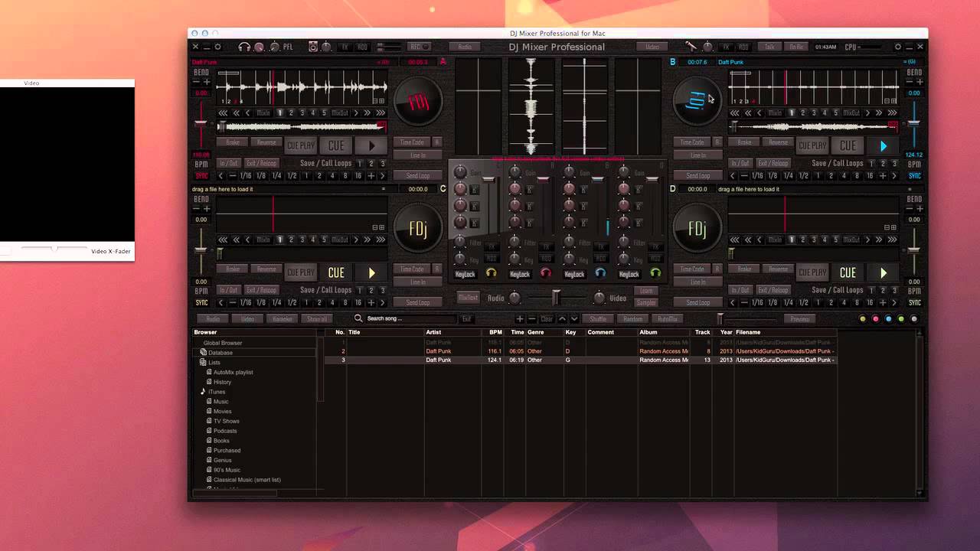
Task: Toggle the Talk button
Action: [x=769, y=47]
